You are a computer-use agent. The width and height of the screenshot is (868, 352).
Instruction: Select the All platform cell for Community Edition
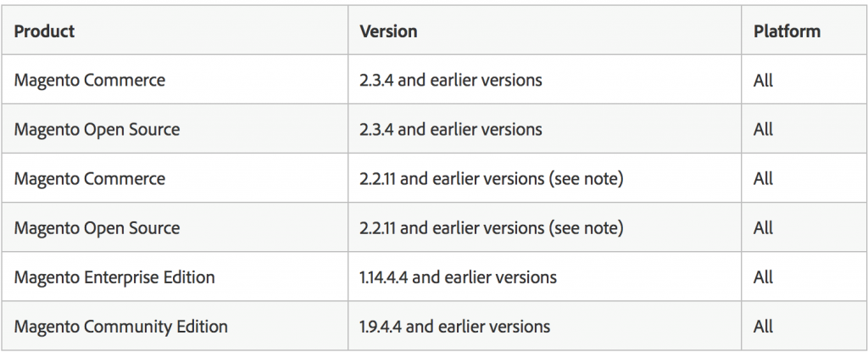click(804, 326)
